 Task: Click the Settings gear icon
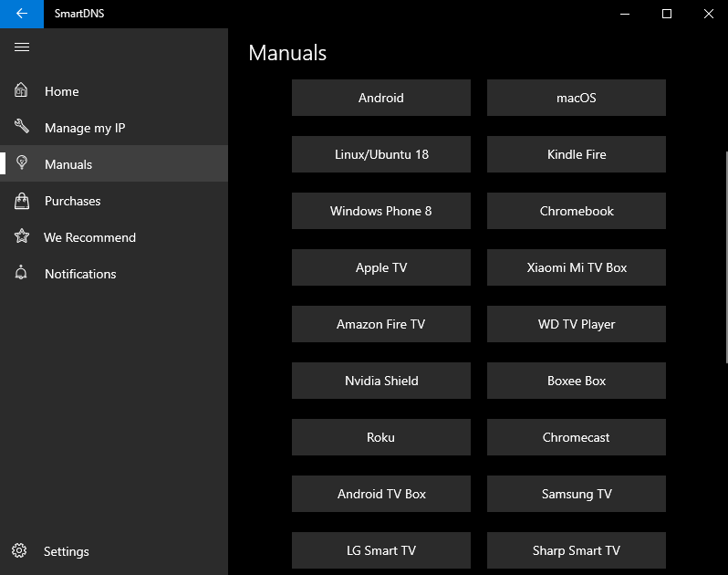(x=19, y=550)
